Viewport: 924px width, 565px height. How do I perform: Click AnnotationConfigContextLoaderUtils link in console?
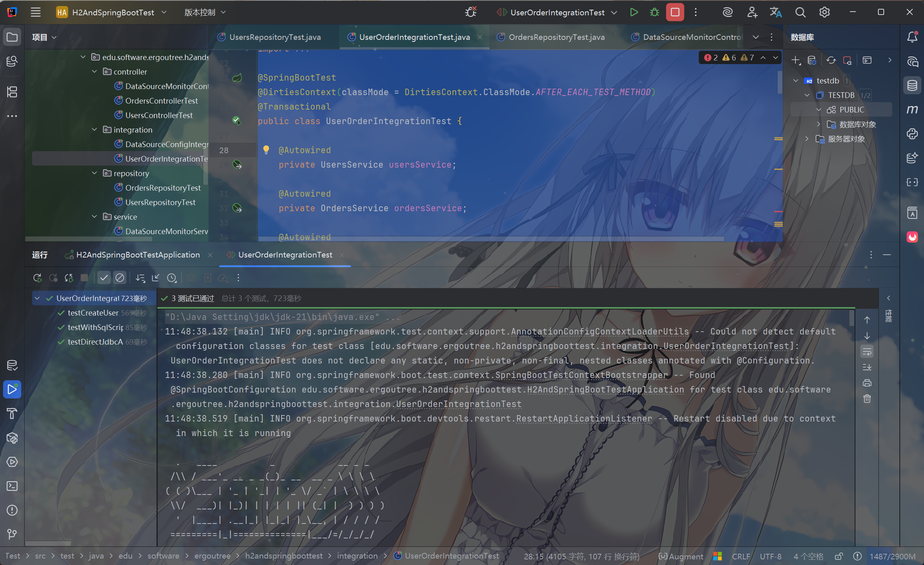600,331
